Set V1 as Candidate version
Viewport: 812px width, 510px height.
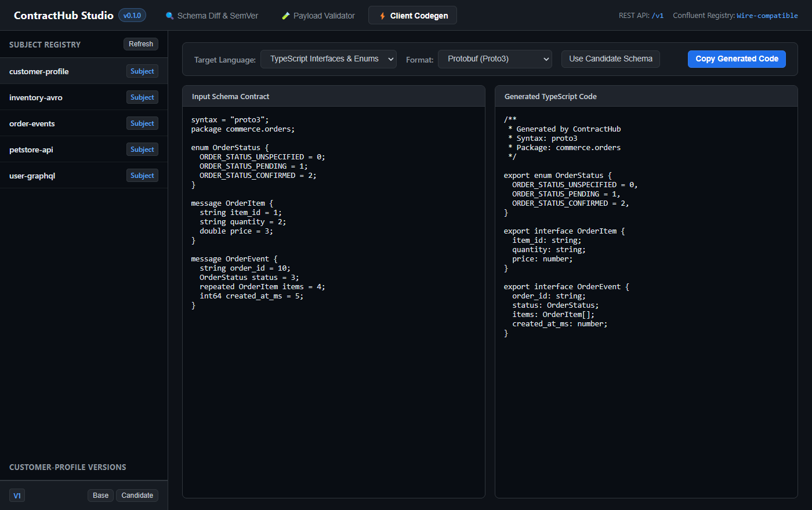click(x=137, y=496)
